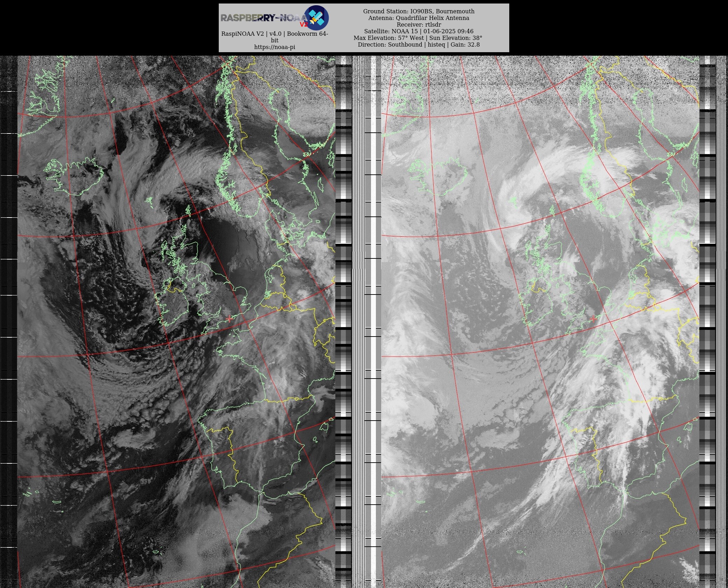Select the 'Antenna: Quadrifilar Helix Antenna' line
The height and width of the screenshot is (588, 728).
click(419, 18)
